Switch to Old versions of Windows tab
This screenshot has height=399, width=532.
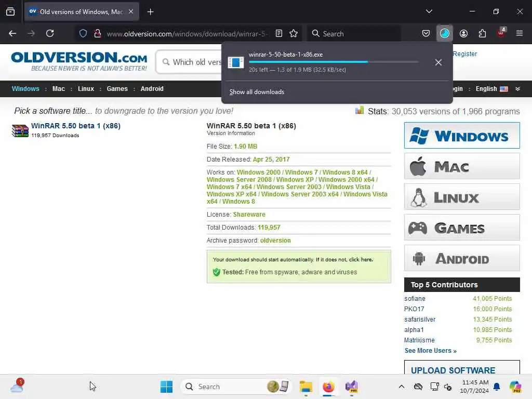[82, 11]
